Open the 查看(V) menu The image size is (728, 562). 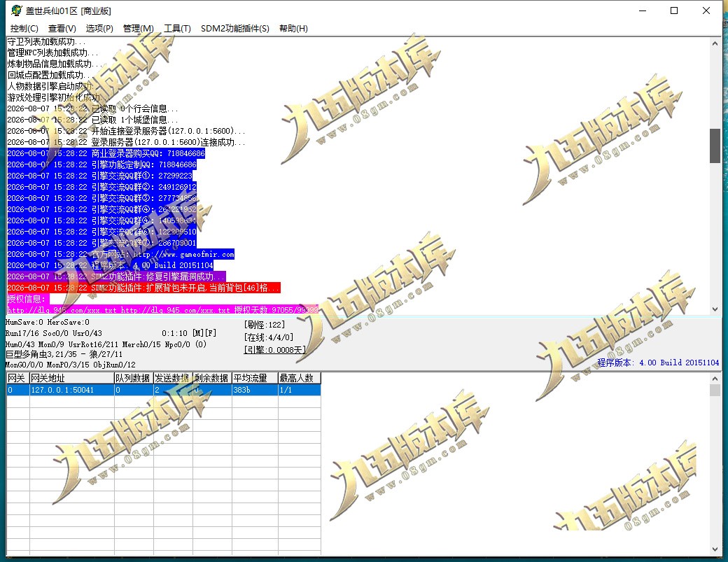click(x=62, y=28)
